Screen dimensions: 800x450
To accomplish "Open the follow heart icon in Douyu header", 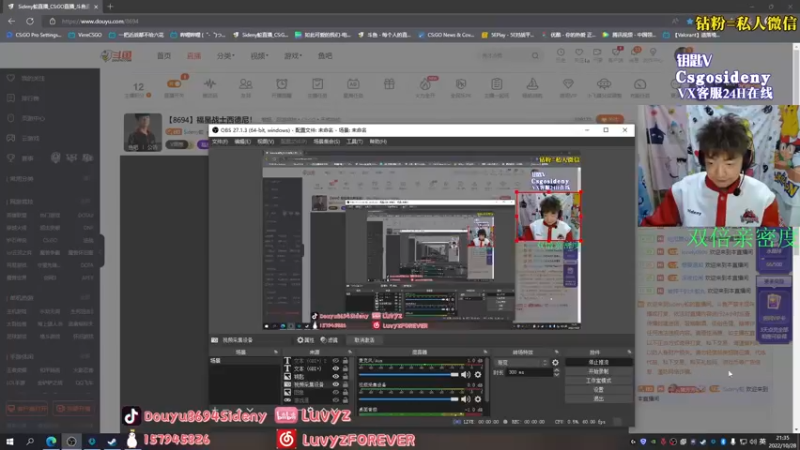I will [x=579, y=53].
